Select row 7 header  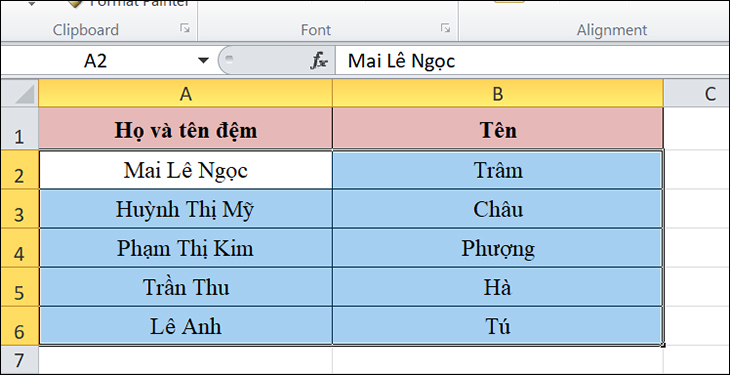pos(20,359)
